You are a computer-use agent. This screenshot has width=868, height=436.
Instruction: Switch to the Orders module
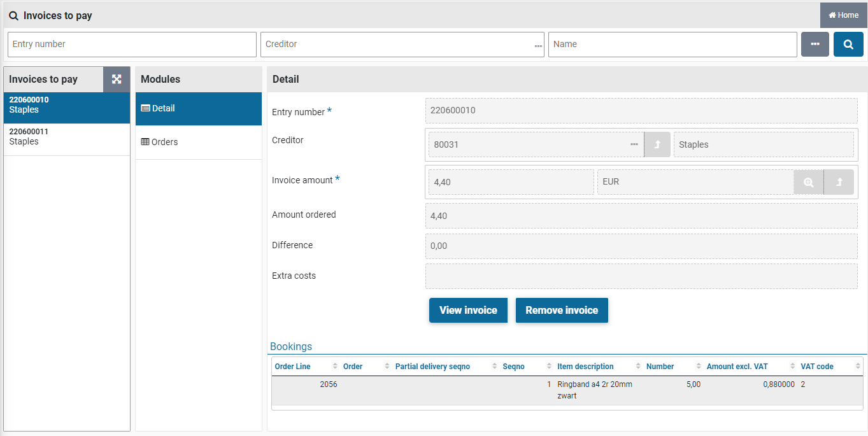click(x=198, y=142)
